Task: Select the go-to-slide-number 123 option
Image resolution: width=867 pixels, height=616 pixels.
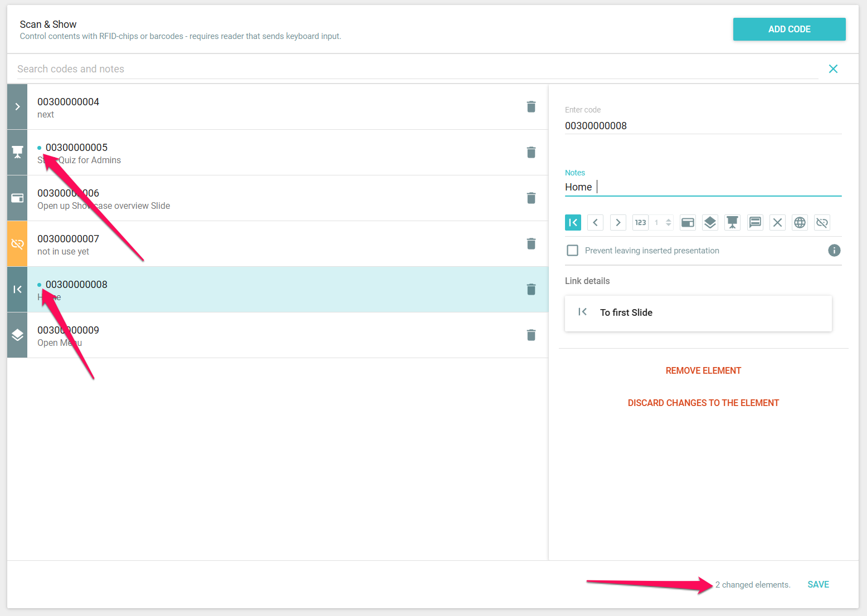Action: click(x=640, y=223)
